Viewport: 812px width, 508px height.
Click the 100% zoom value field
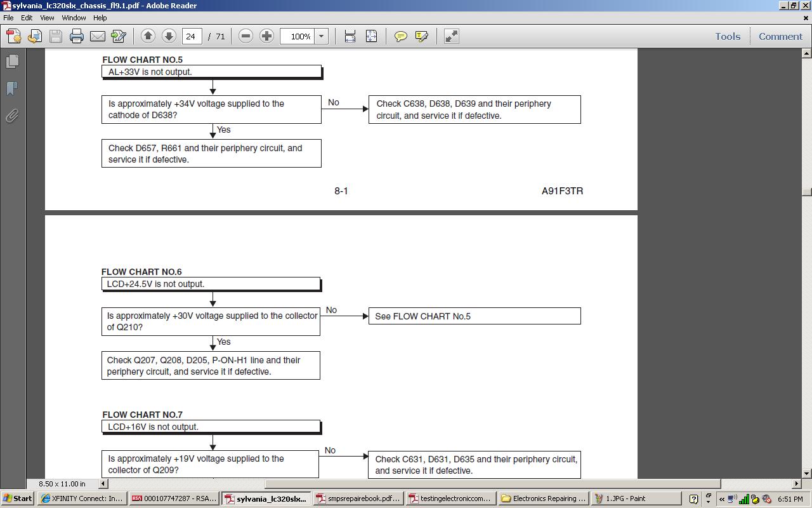[298, 36]
